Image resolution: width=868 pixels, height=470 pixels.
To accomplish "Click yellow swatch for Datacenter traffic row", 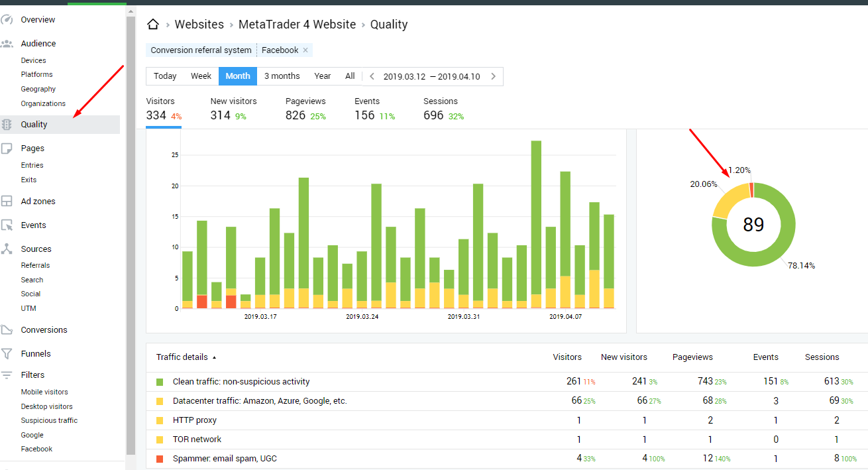I will pyautogui.click(x=160, y=401).
